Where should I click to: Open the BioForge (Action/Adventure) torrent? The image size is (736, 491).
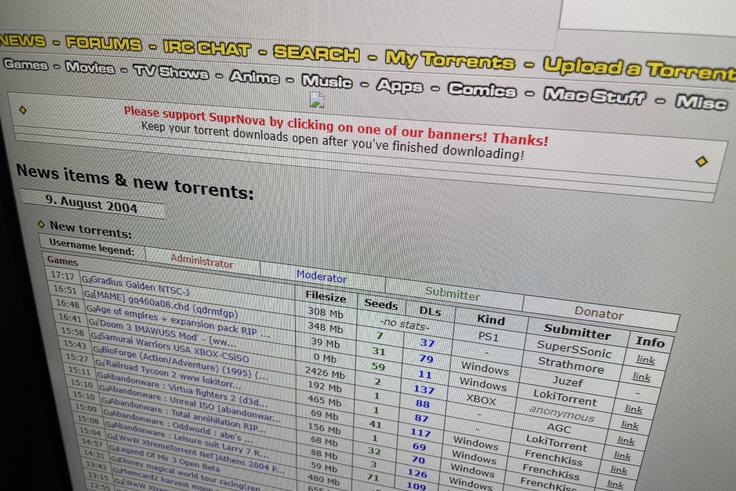pyautogui.click(x=184, y=365)
